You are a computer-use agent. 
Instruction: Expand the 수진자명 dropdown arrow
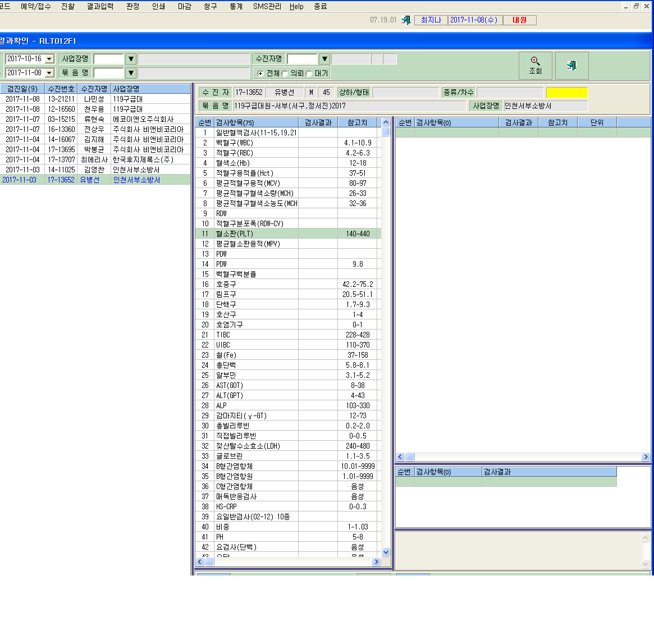point(324,59)
